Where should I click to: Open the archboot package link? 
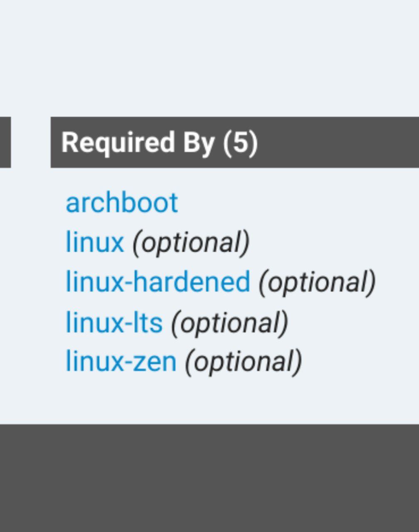121,203
